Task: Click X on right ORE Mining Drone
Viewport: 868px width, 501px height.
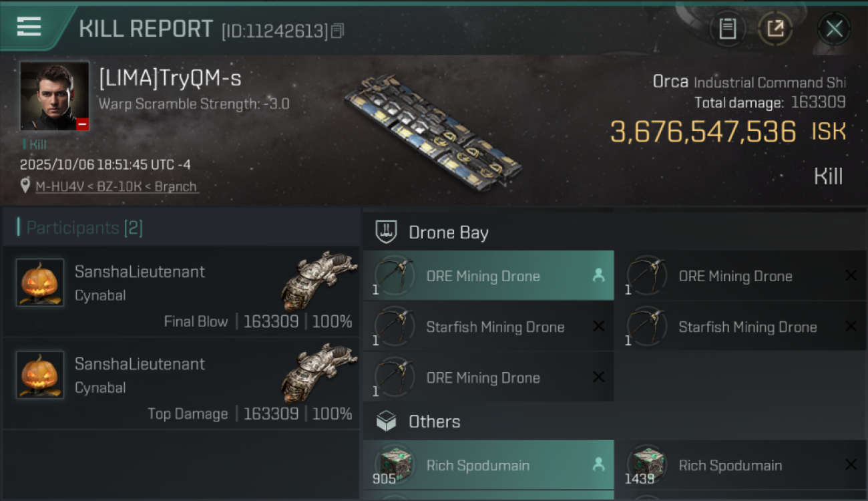Action: pos(851,276)
